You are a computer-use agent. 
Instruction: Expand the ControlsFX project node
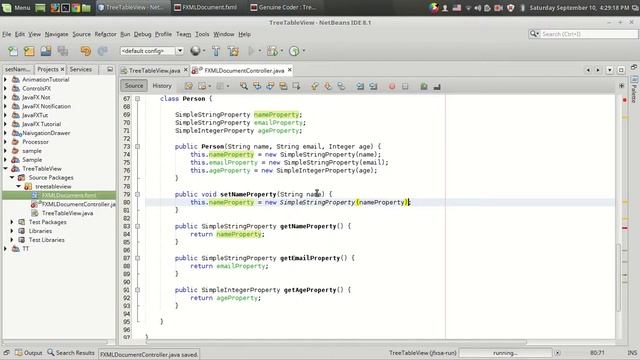[x=5, y=89]
